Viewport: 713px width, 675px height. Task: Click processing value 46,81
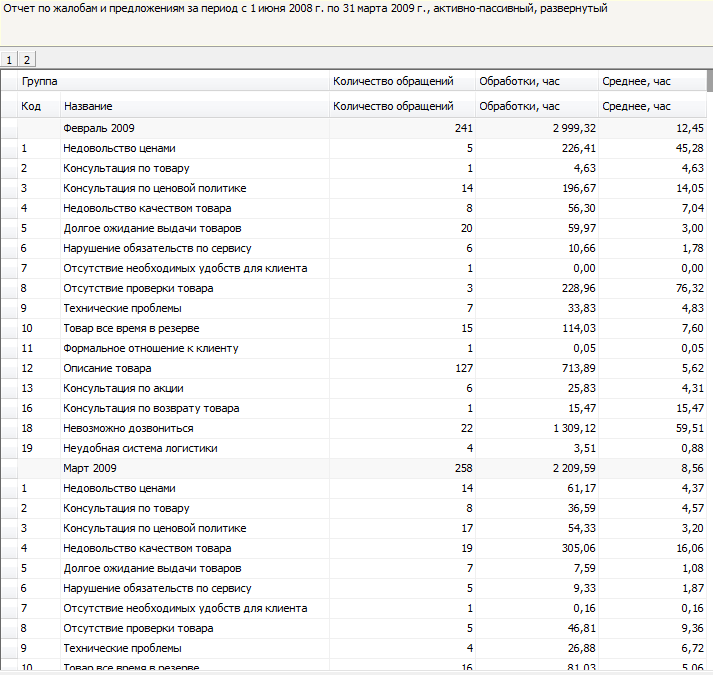tap(582, 628)
